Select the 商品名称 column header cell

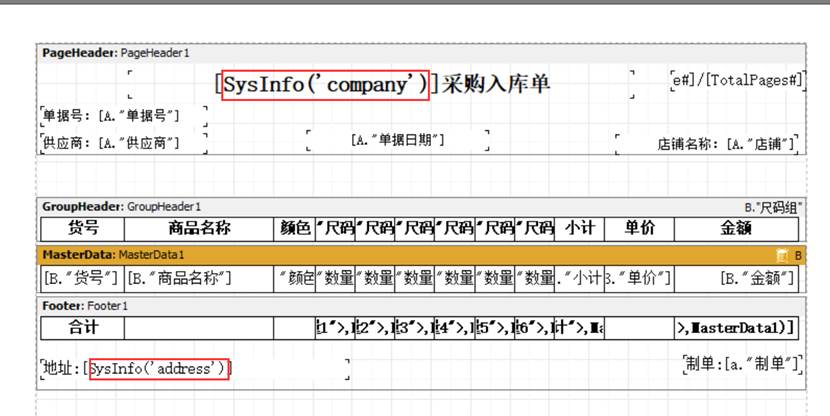point(199,228)
